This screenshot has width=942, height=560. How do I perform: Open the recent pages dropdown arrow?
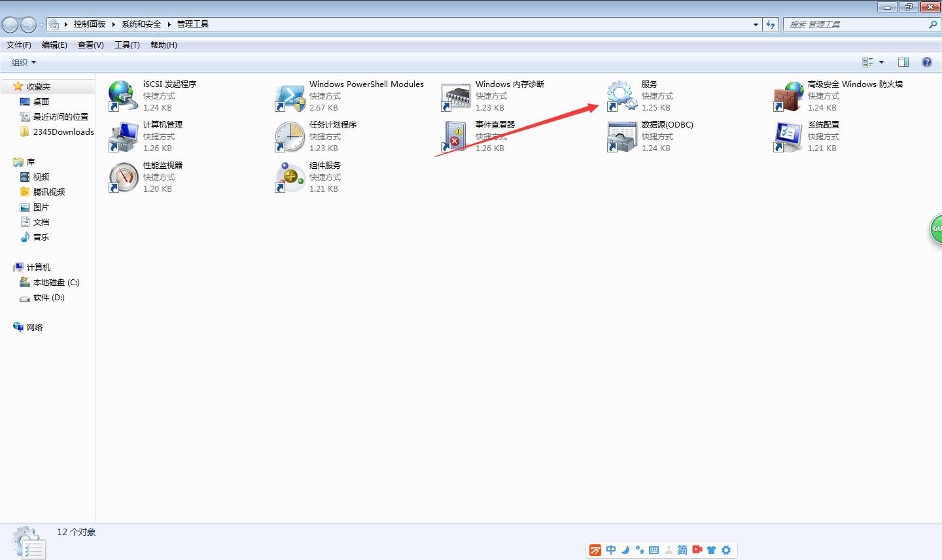click(42, 25)
